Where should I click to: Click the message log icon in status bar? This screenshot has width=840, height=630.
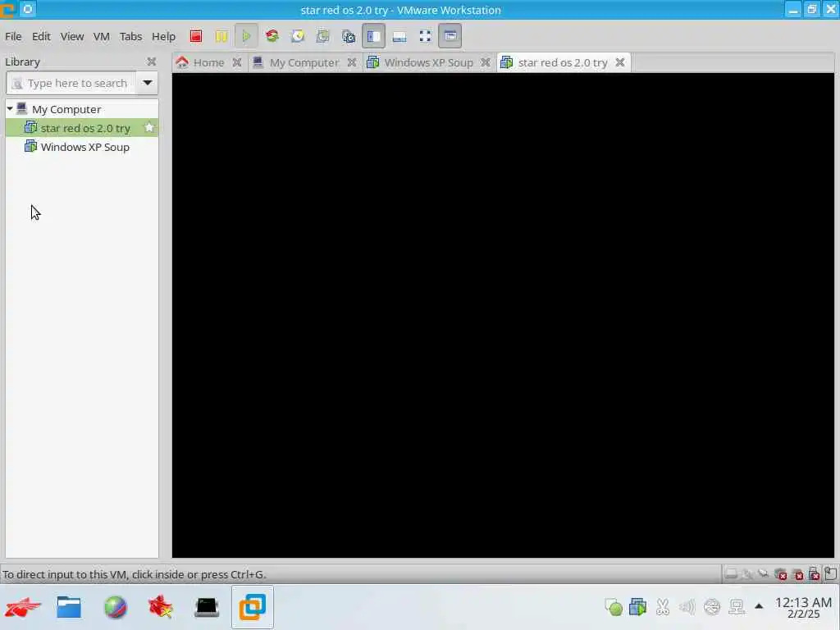pos(830,574)
